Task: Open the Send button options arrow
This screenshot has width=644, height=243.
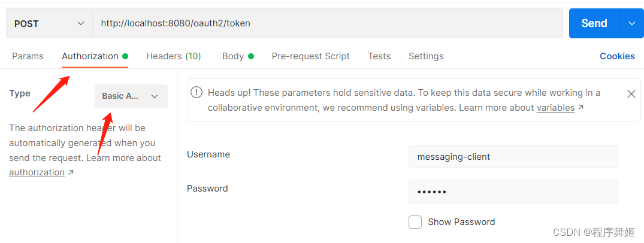Action: pyautogui.click(x=631, y=24)
